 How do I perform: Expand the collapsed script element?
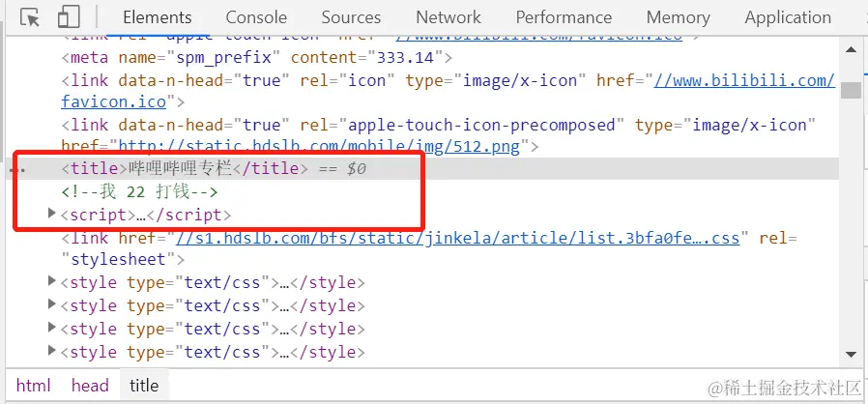click(x=52, y=213)
